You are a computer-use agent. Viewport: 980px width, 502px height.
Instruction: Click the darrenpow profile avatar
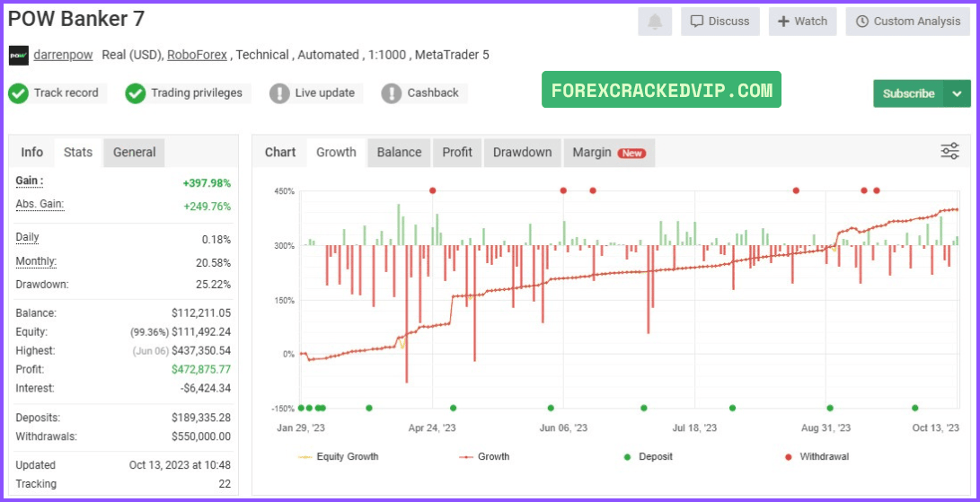[x=19, y=56]
